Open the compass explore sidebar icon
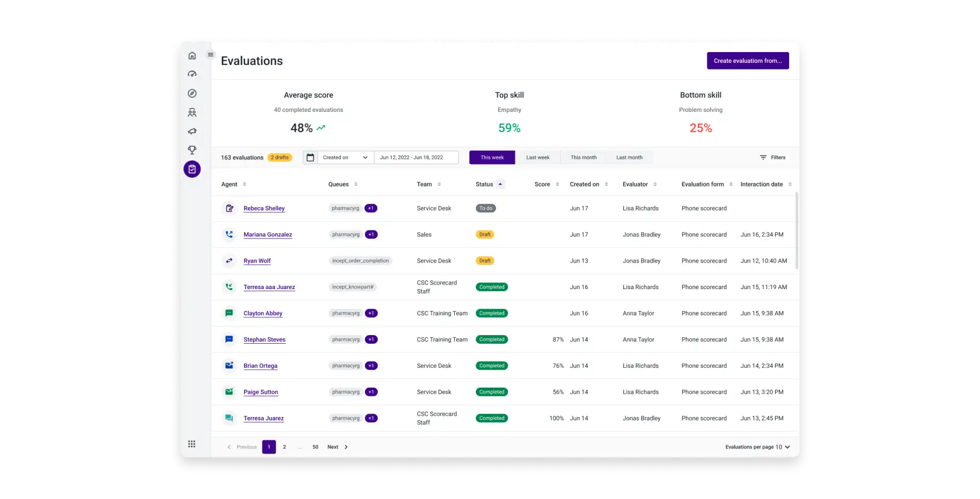The width and height of the screenshot is (980, 499). pyautogui.click(x=192, y=93)
